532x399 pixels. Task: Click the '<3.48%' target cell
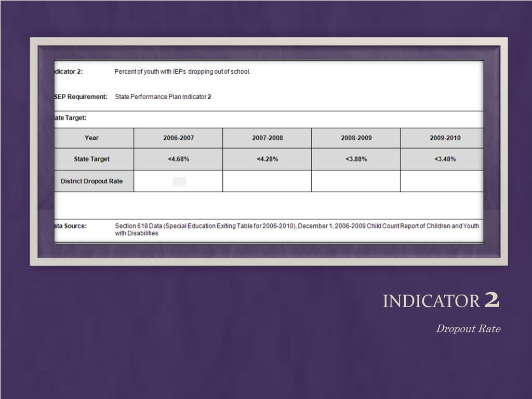(x=442, y=159)
